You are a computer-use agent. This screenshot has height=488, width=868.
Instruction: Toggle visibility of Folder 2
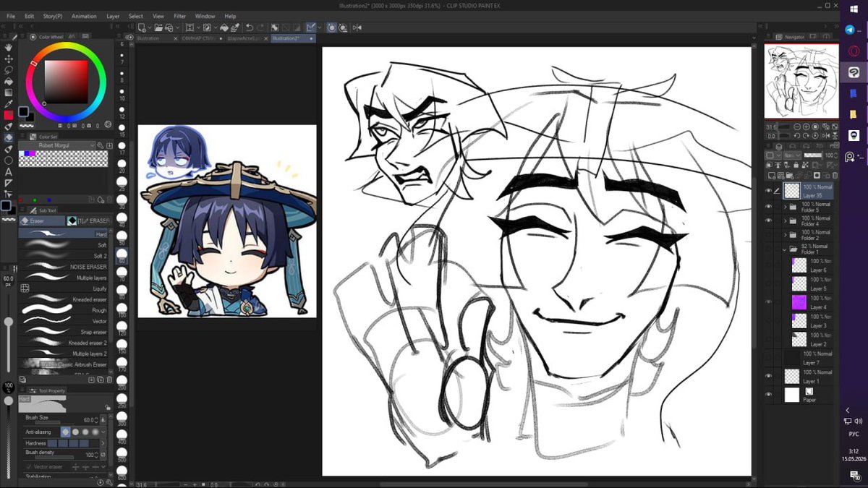click(x=769, y=235)
